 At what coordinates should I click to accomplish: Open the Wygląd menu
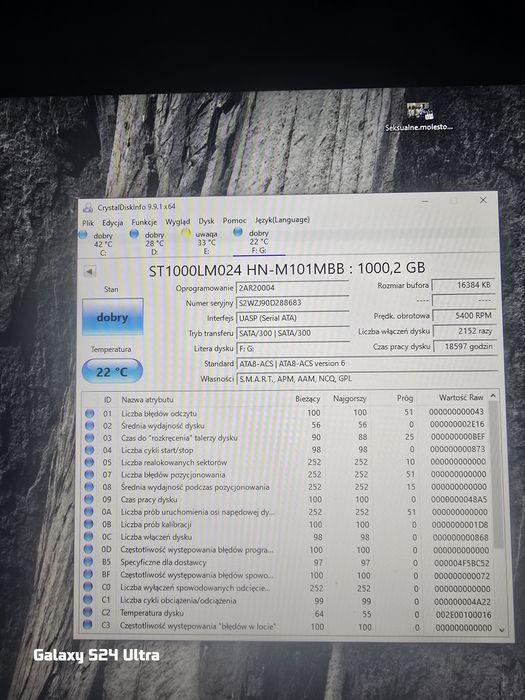(x=178, y=221)
